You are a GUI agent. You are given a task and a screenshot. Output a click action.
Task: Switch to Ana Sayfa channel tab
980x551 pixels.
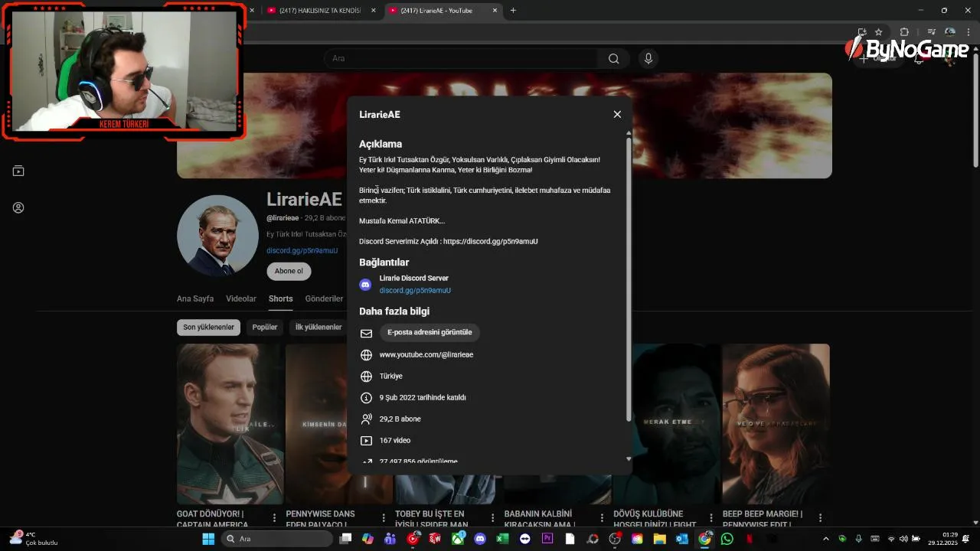click(x=195, y=298)
